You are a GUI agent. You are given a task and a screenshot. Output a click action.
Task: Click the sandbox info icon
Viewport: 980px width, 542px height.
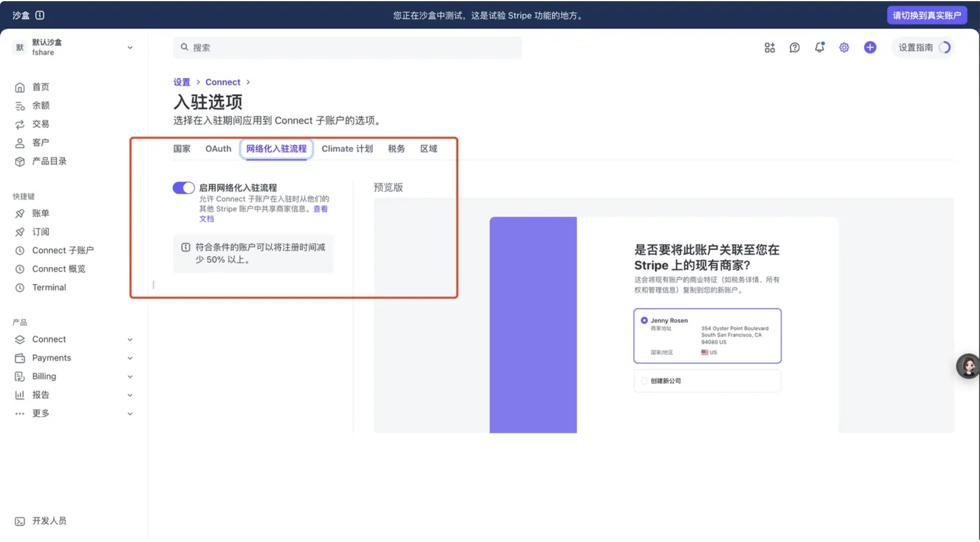pyautogui.click(x=40, y=15)
